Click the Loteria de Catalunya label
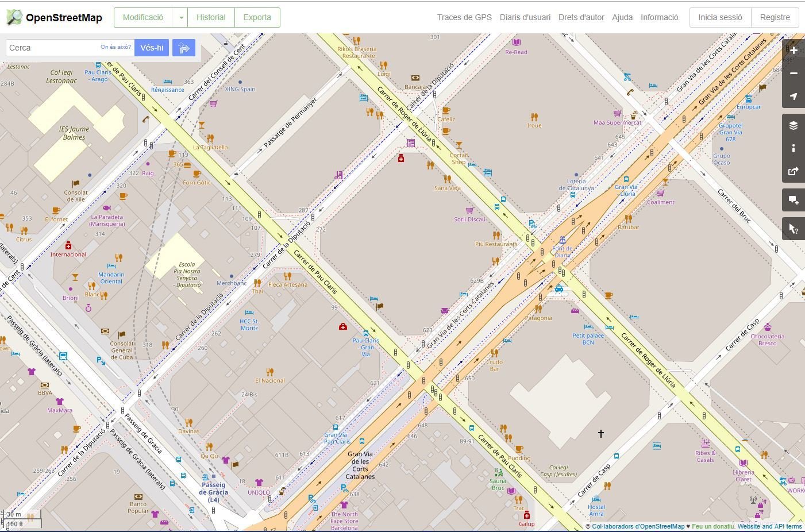This screenshot has width=805, height=532. pyautogui.click(x=576, y=184)
